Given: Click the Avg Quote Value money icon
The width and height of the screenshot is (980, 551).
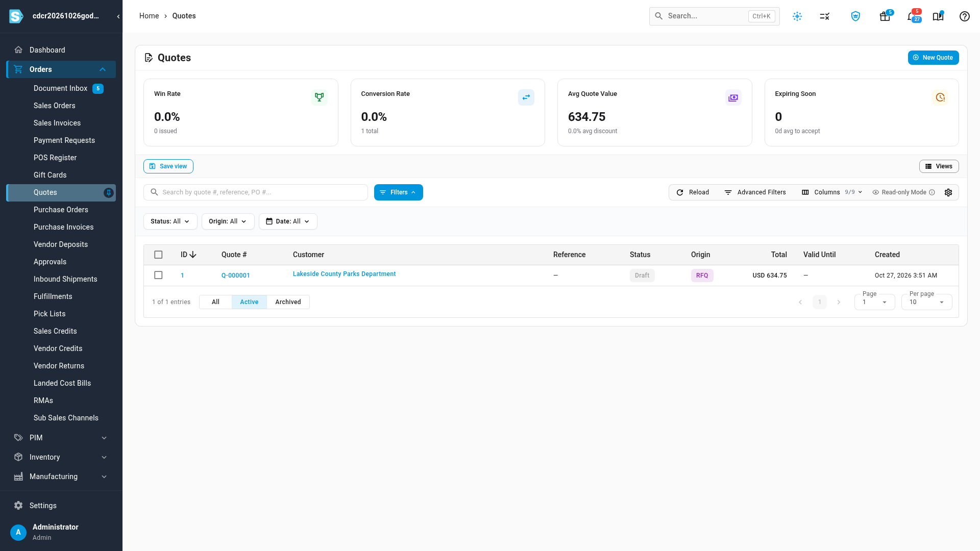Looking at the screenshot, I should (733, 97).
